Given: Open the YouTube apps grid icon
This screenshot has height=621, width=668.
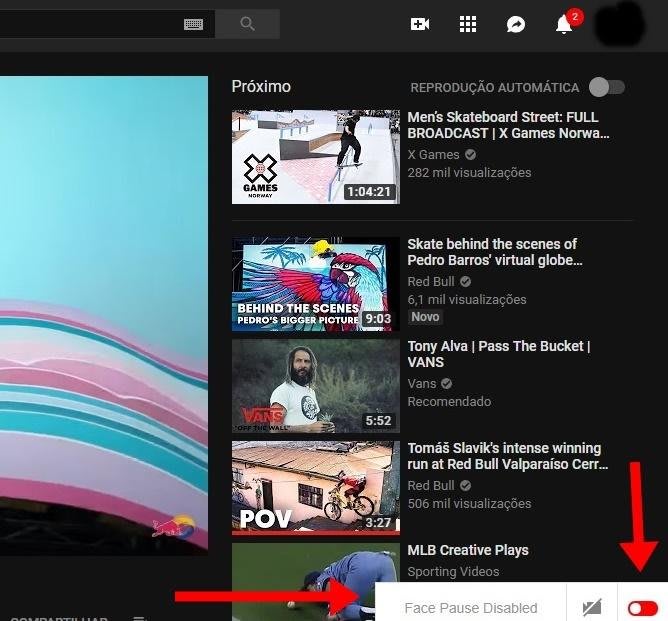Looking at the screenshot, I should [468, 24].
